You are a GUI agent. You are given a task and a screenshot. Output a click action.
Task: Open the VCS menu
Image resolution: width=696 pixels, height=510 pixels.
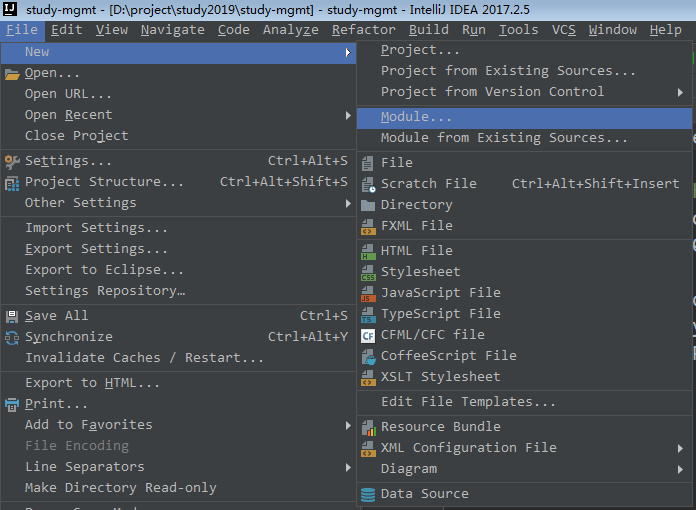pos(564,30)
